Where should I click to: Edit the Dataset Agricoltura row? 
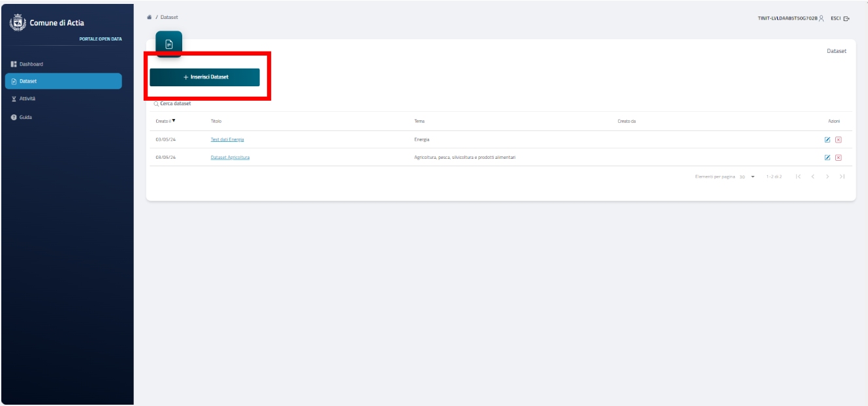(x=828, y=158)
